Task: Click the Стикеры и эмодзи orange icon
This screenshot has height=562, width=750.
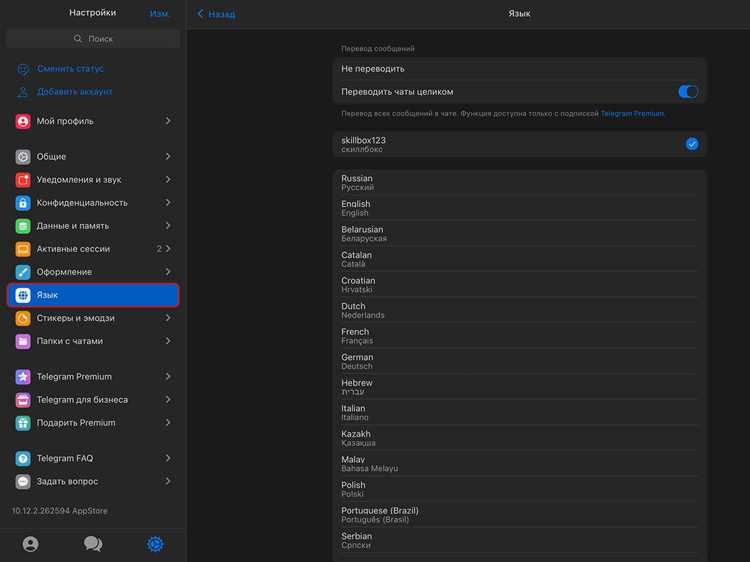Action: tap(23, 318)
